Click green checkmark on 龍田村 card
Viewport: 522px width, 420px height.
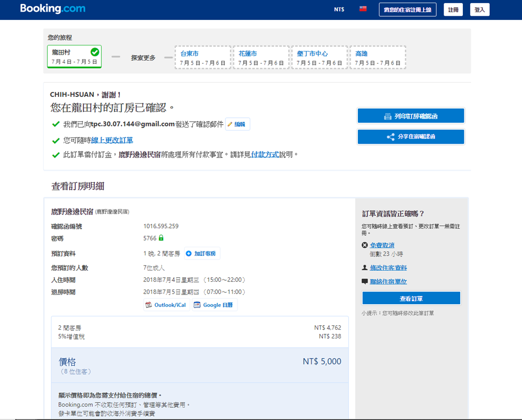[x=95, y=52]
